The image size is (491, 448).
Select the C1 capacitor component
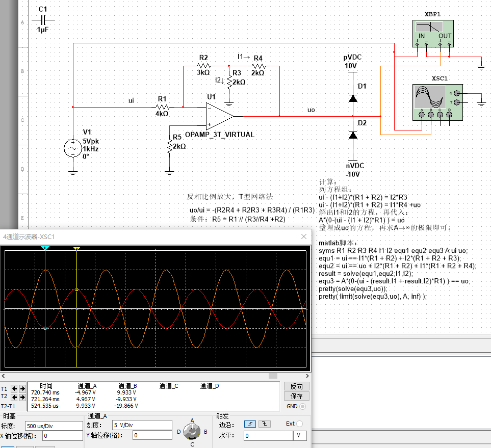pos(43,20)
